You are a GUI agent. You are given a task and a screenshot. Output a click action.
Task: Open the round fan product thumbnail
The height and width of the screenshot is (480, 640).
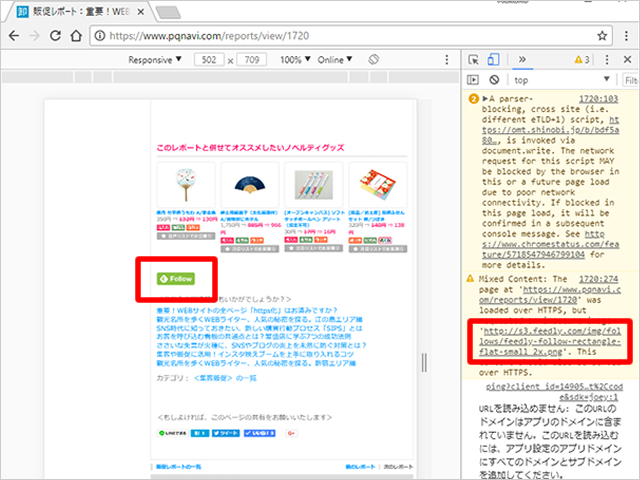click(x=186, y=185)
